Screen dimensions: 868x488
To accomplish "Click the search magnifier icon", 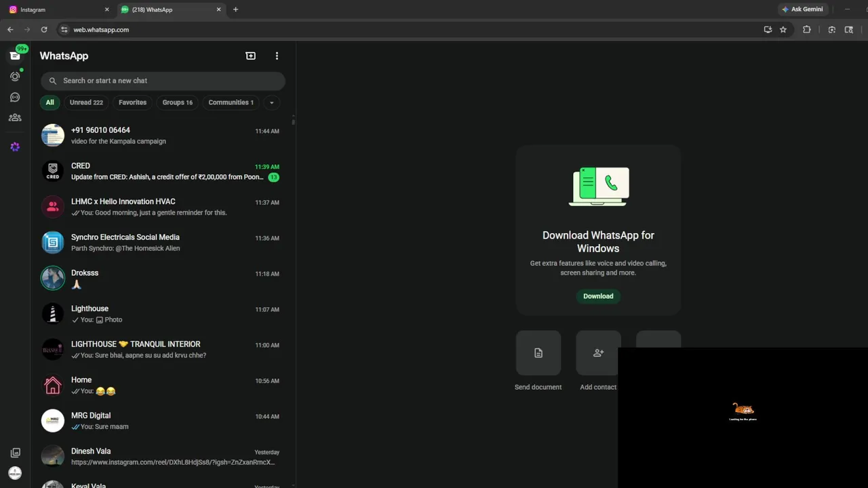I will tap(53, 81).
